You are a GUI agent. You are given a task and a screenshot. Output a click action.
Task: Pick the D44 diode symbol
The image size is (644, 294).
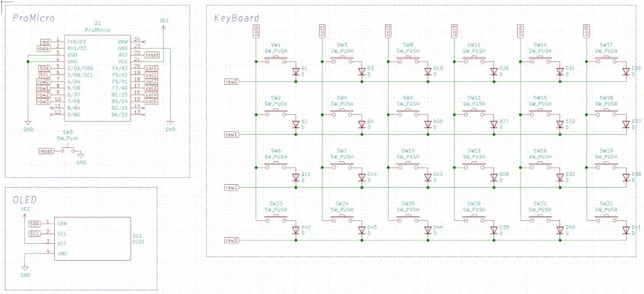coord(429,231)
